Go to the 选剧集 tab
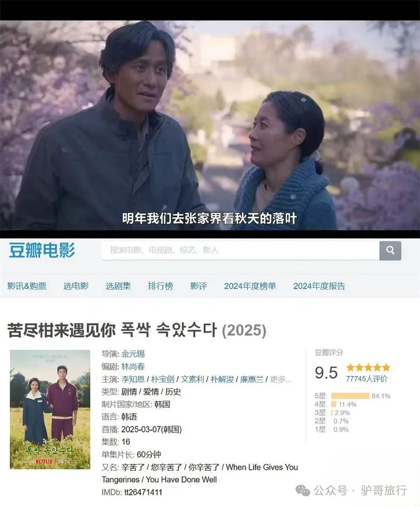 coord(118,286)
